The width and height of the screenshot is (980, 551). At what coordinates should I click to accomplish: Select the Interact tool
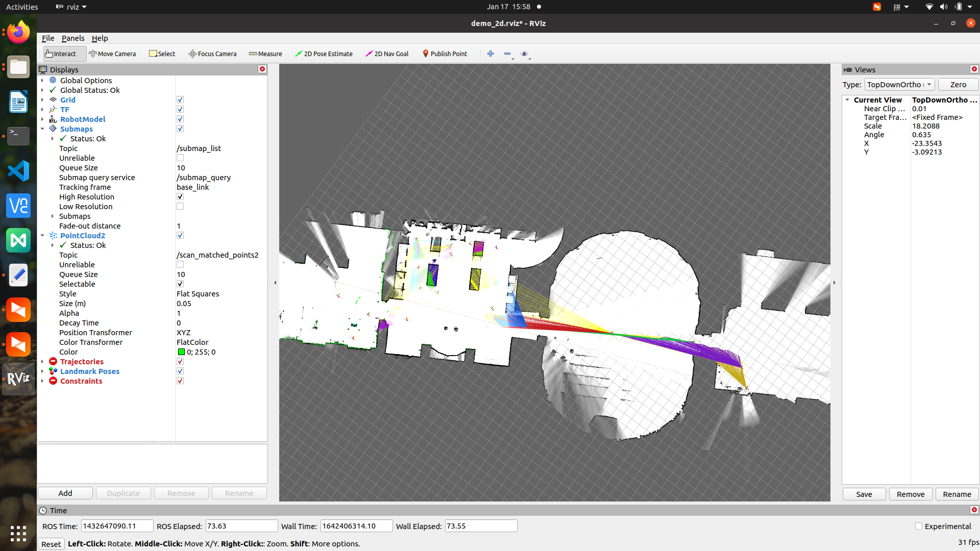click(x=60, y=54)
